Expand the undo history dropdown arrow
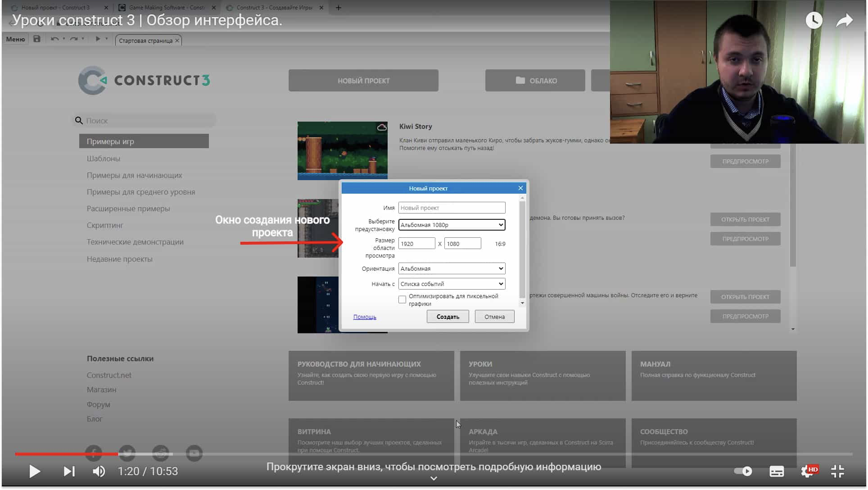Image resolution: width=868 pixels, height=490 pixels. click(x=64, y=39)
